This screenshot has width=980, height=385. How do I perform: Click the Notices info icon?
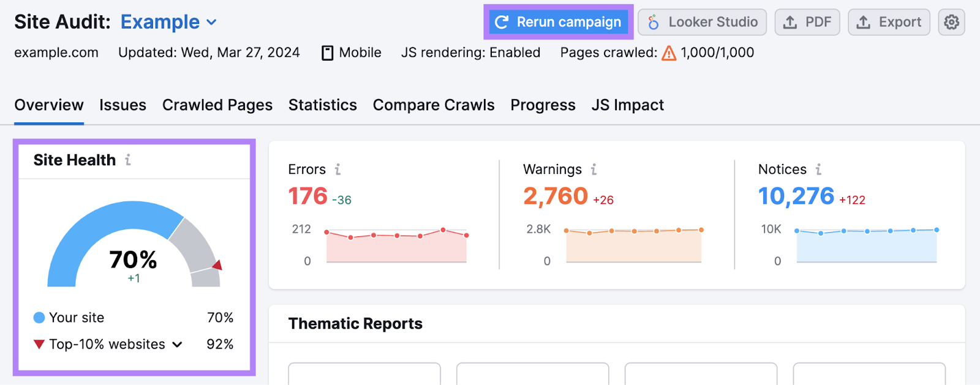(x=819, y=170)
